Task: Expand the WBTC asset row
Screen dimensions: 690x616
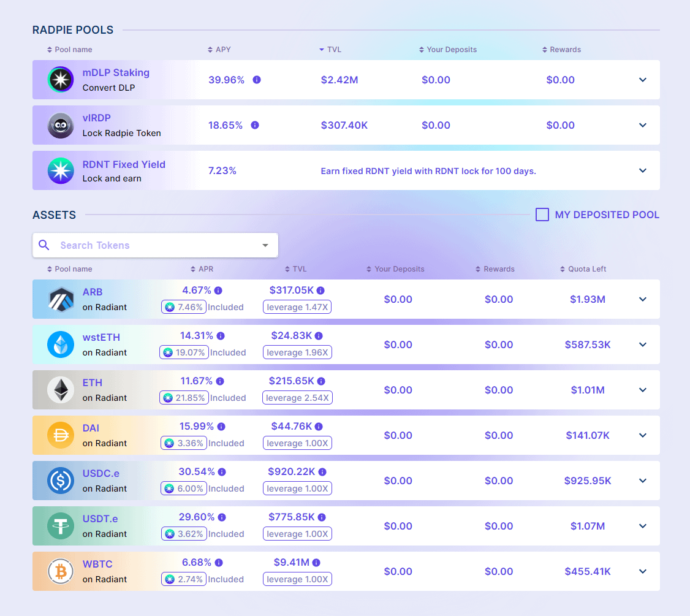Action: tap(643, 571)
